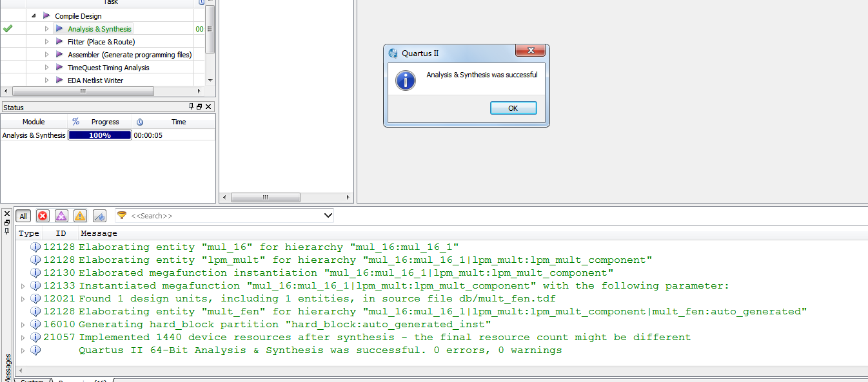Run Analysis & Synthesis via its play icon
Screen dimensions: 868x382
pyautogui.click(x=59, y=28)
